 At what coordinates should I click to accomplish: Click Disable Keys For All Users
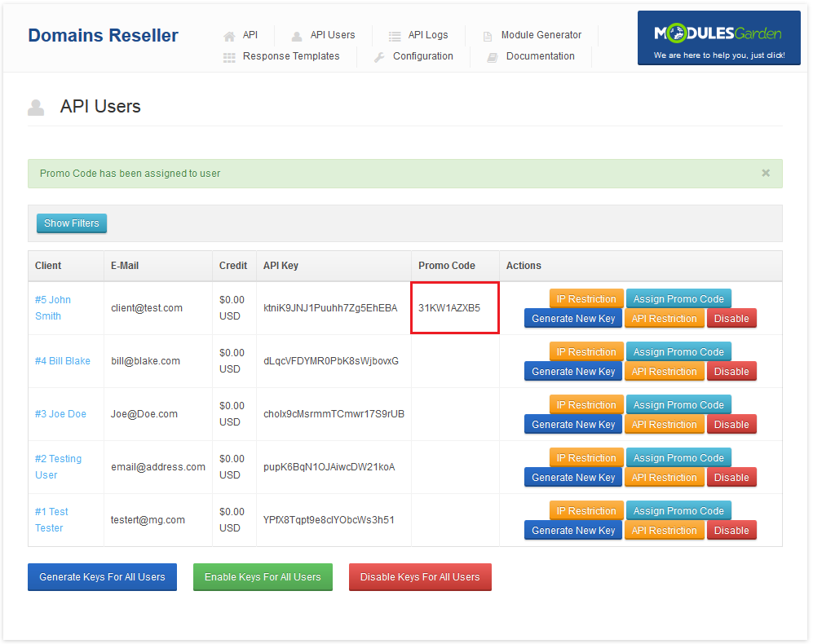click(x=420, y=577)
